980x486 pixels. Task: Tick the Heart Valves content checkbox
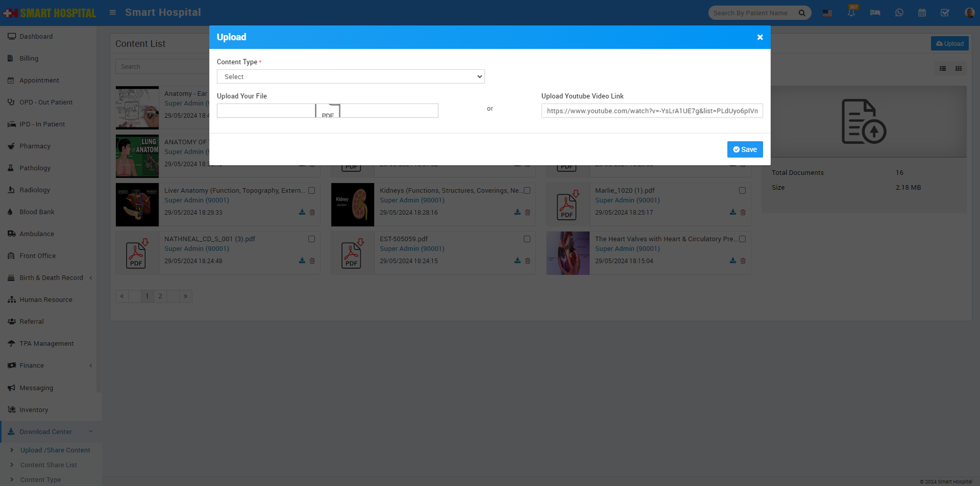click(x=742, y=239)
